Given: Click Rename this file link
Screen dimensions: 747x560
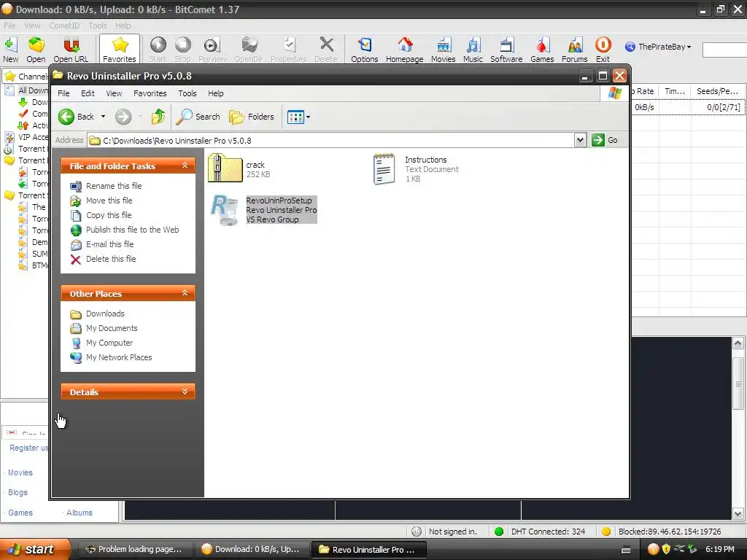Looking at the screenshot, I should pos(113,186).
